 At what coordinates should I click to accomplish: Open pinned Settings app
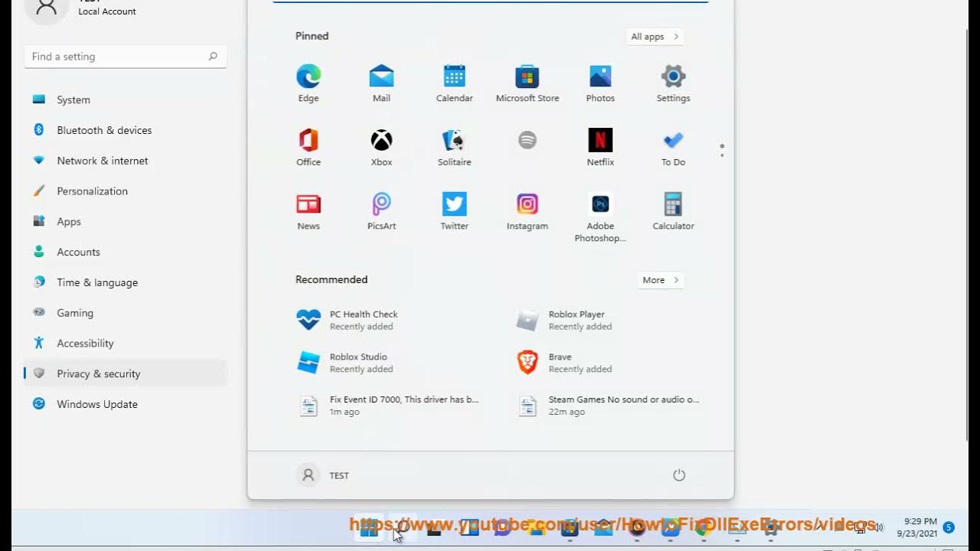pyautogui.click(x=673, y=83)
